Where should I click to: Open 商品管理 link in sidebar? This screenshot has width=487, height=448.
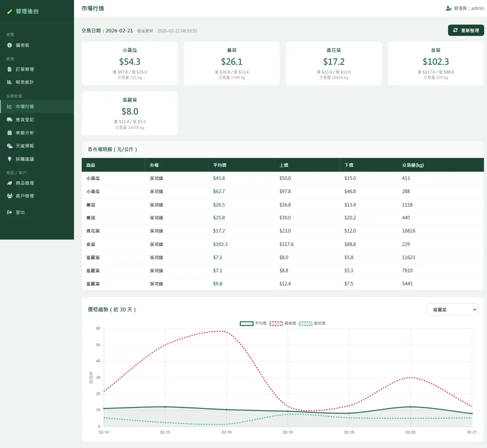[37, 183]
